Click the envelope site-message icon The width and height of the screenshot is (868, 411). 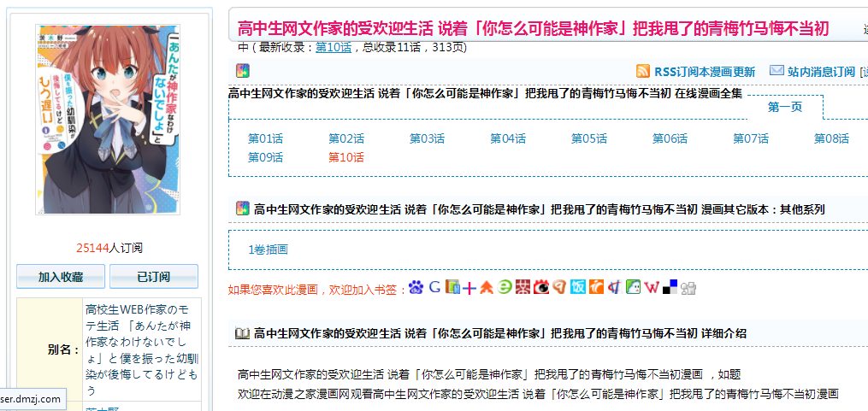tap(776, 71)
